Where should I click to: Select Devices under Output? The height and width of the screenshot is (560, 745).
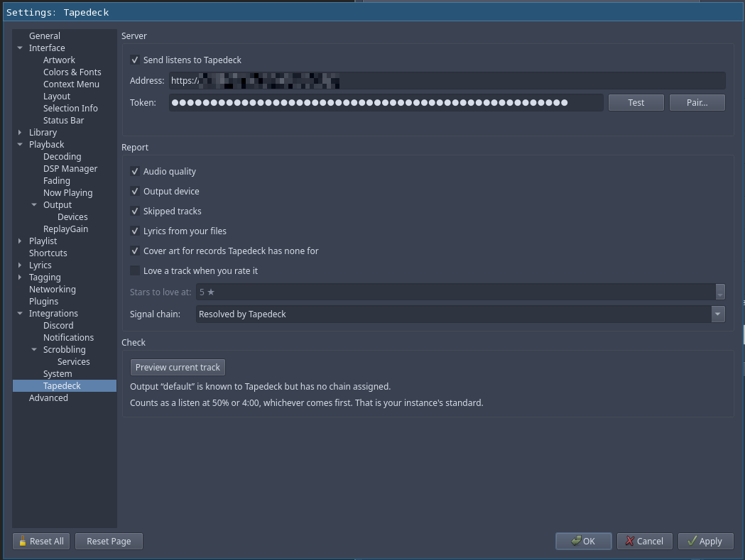click(72, 217)
